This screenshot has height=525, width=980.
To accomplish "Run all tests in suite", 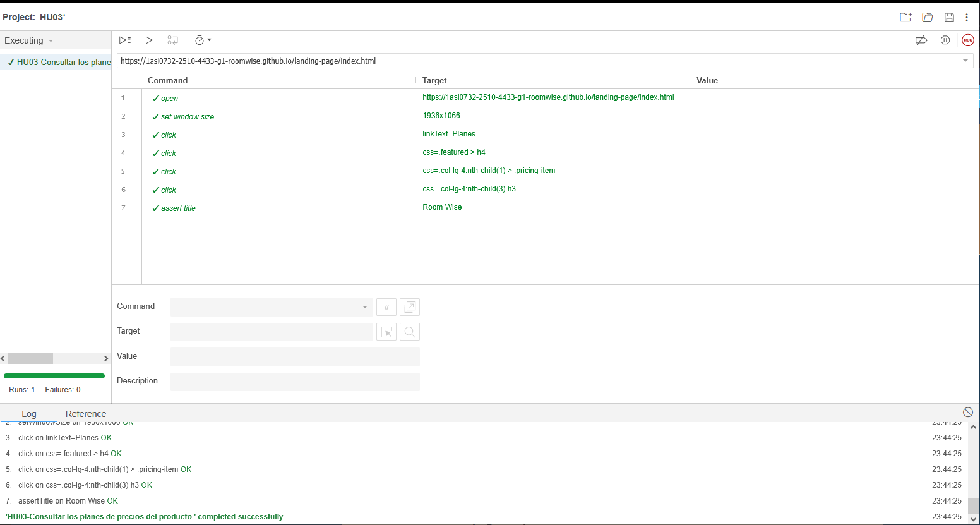I will pyautogui.click(x=125, y=40).
